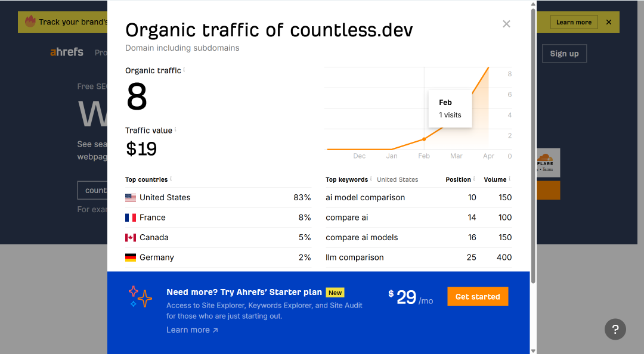Screen dimensions: 644x354
Task: Click the domain input field behind the dialog
Action: [92, 190]
